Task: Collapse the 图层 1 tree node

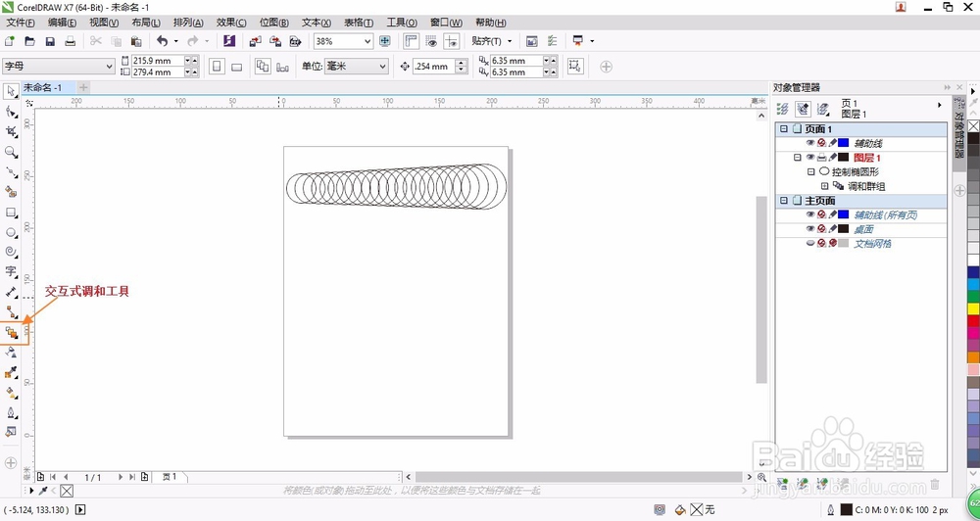Action: [x=798, y=158]
